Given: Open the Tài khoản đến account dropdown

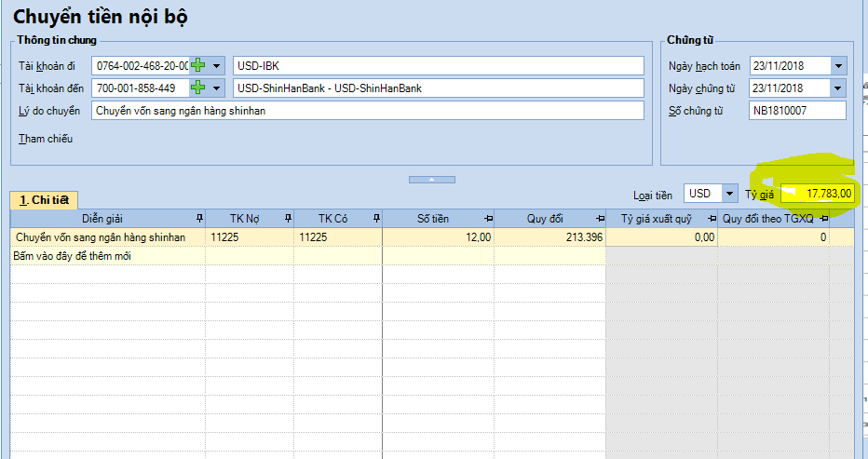Looking at the screenshot, I should click(217, 88).
